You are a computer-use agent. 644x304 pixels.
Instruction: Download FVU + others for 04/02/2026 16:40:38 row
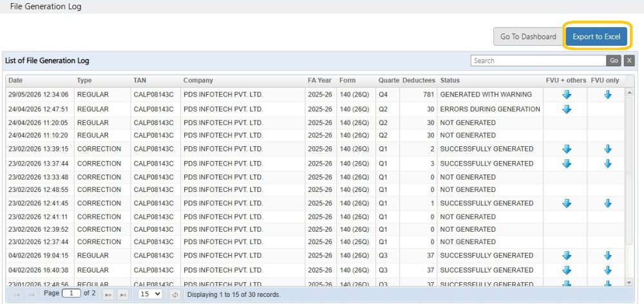[x=567, y=271]
